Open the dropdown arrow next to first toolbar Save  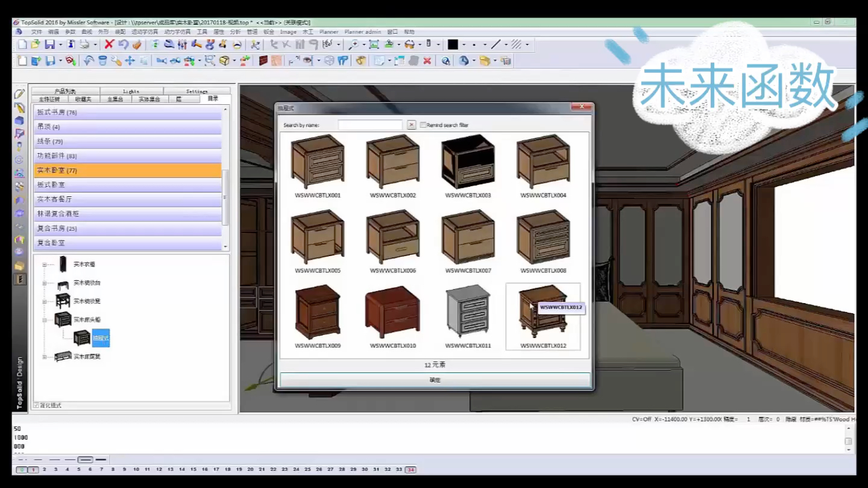click(60, 45)
